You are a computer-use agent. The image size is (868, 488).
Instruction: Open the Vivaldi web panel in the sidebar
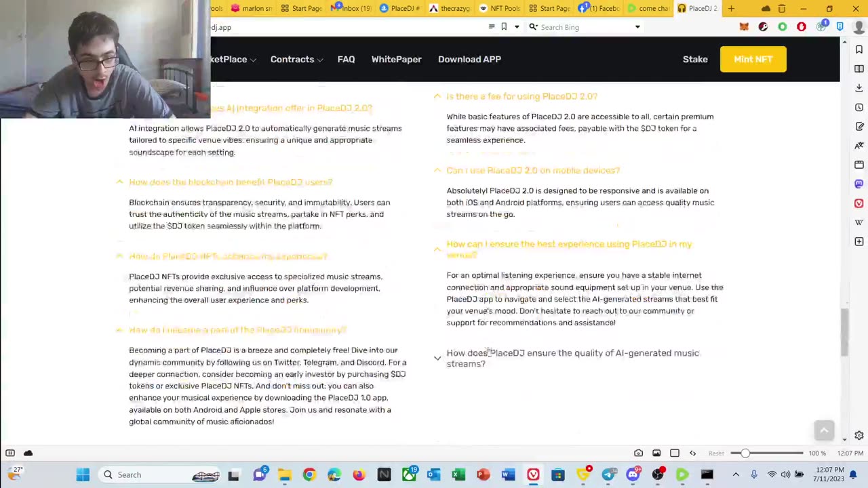point(859,203)
